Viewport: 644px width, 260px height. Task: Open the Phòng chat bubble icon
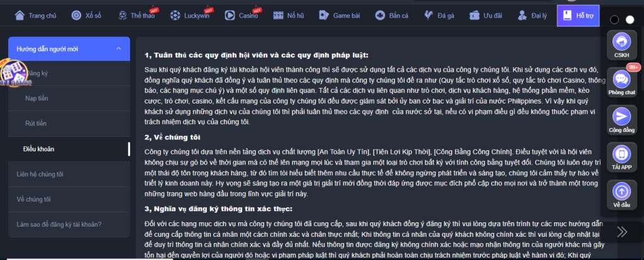coord(621,79)
